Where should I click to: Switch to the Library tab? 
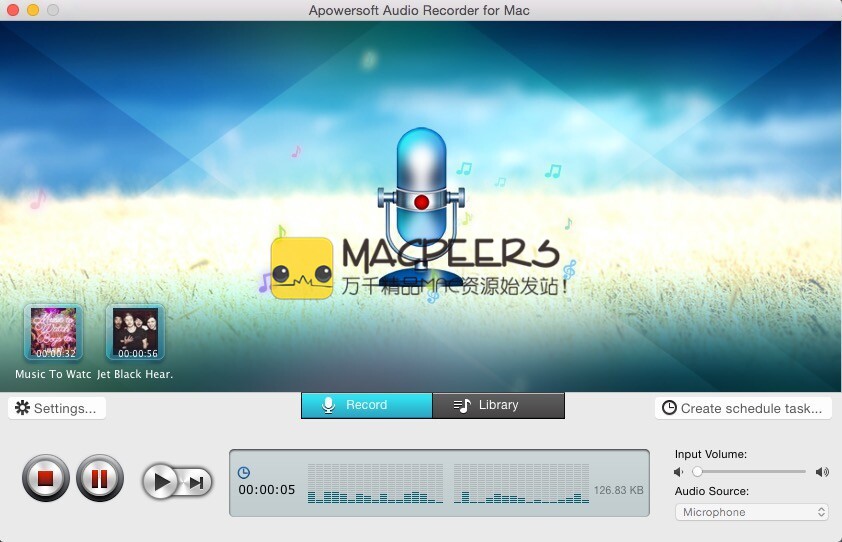tap(498, 405)
